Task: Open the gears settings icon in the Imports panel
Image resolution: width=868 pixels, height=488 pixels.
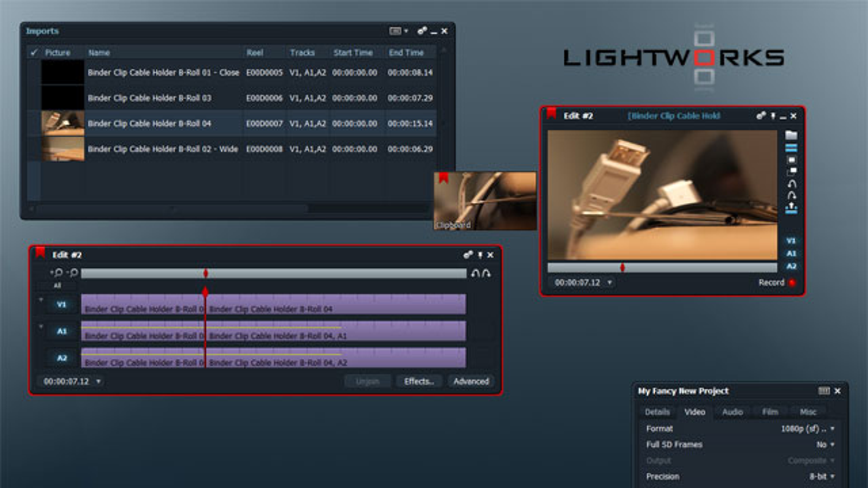Action: pyautogui.click(x=422, y=31)
